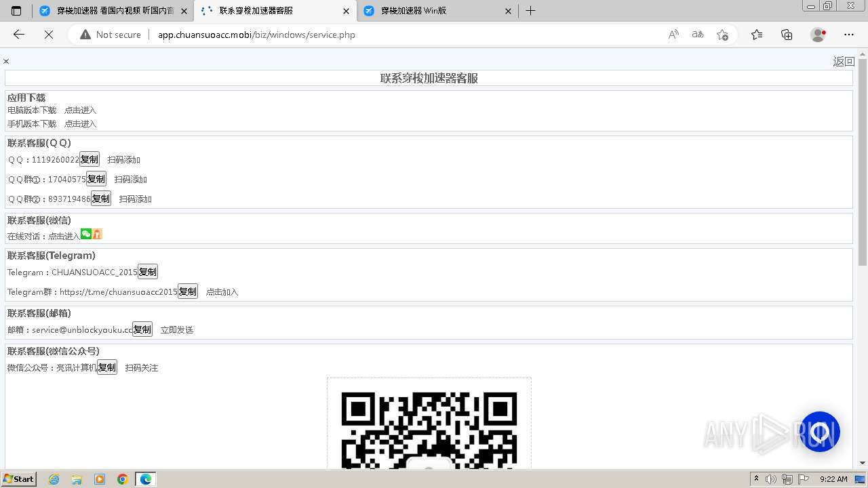Open Read aloud in address bar
The height and width of the screenshot is (488, 868).
click(673, 35)
